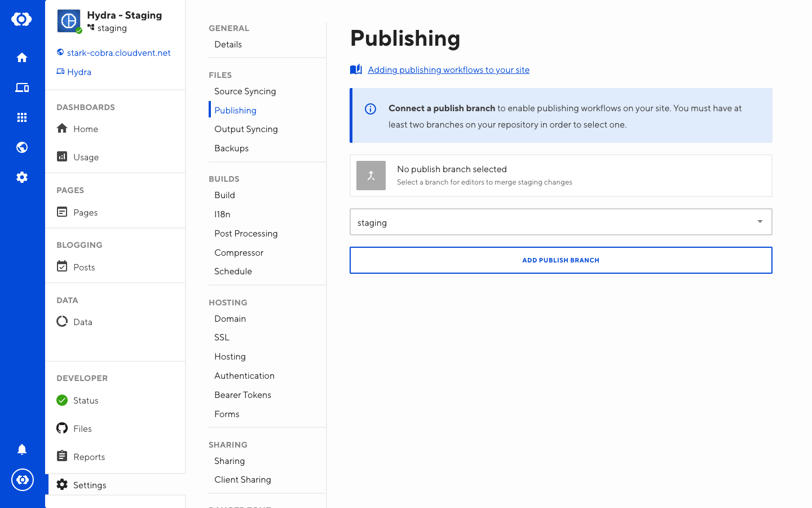Image resolution: width=812 pixels, height=508 pixels.
Task: Click the Home dashboard house icon
Action: pos(62,128)
